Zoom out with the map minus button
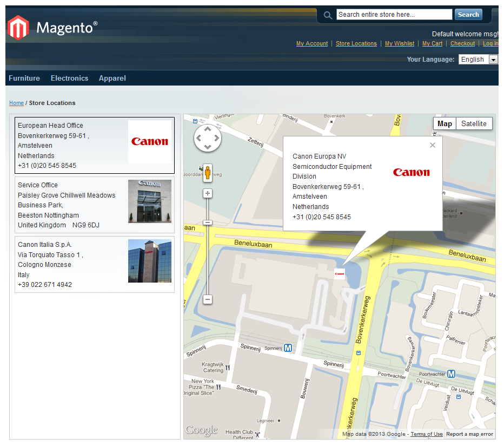The width and height of the screenshot is (504, 445). [x=208, y=299]
